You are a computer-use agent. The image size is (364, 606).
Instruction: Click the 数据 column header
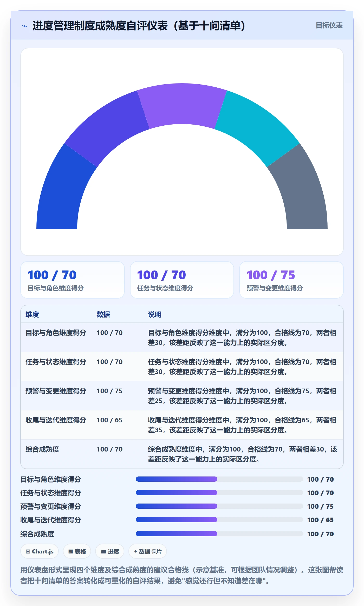[103, 314]
